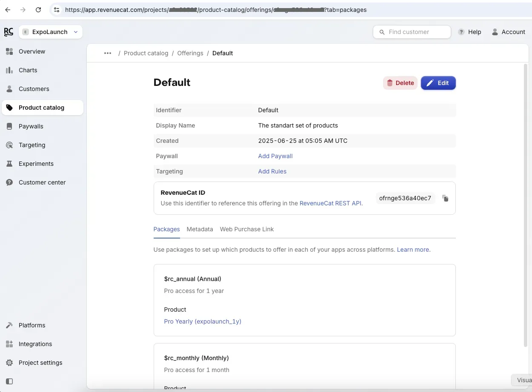Click the Find customer search field
Viewport: 532px width, 392px height.
click(412, 32)
